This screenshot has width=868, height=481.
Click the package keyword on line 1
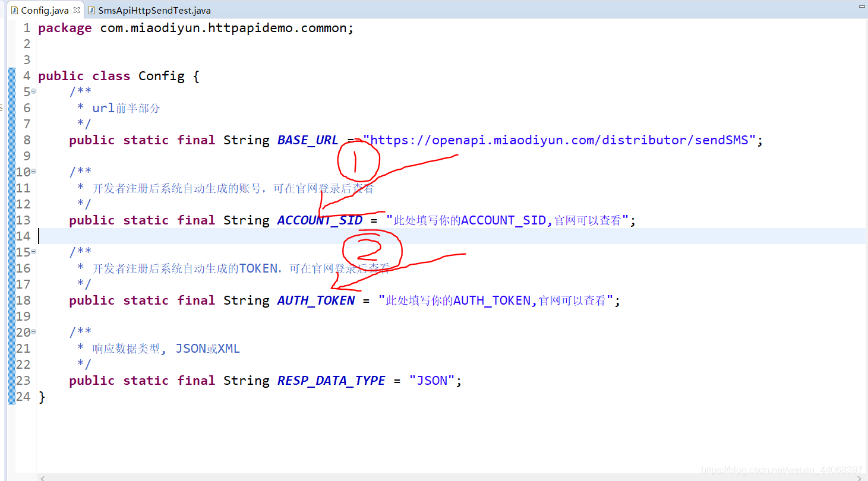[x=65, y=28]
